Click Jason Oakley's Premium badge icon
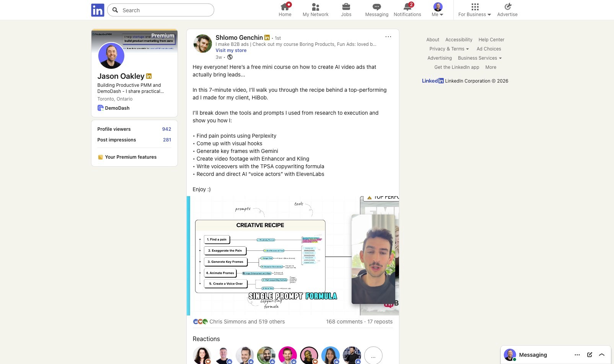The image size is (614, 364). click(x=149, y=76)
